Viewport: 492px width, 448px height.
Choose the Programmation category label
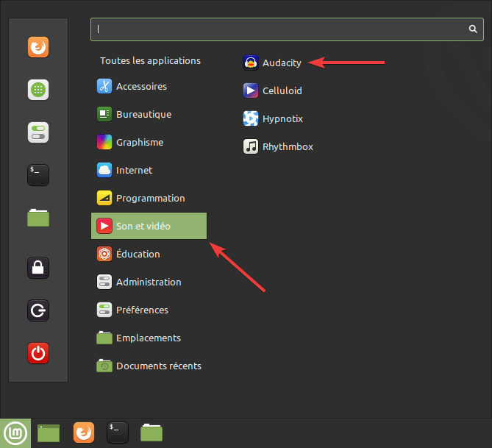pos(151,199)
